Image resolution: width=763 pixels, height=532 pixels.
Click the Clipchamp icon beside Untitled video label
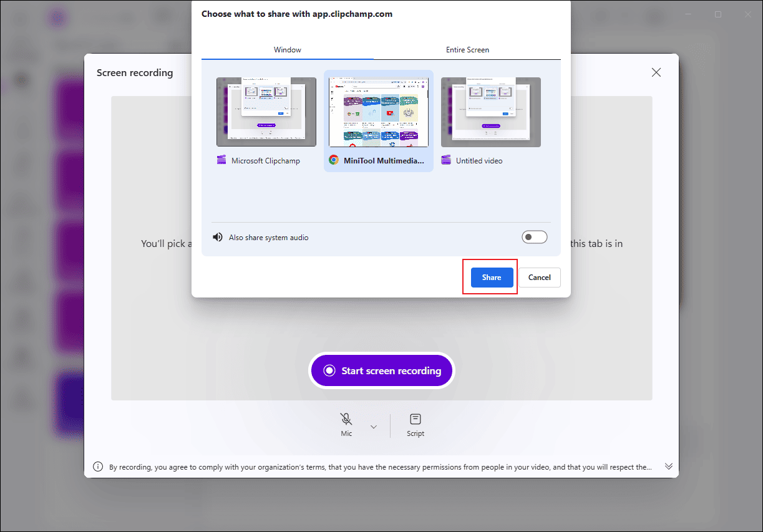(446, 160)
